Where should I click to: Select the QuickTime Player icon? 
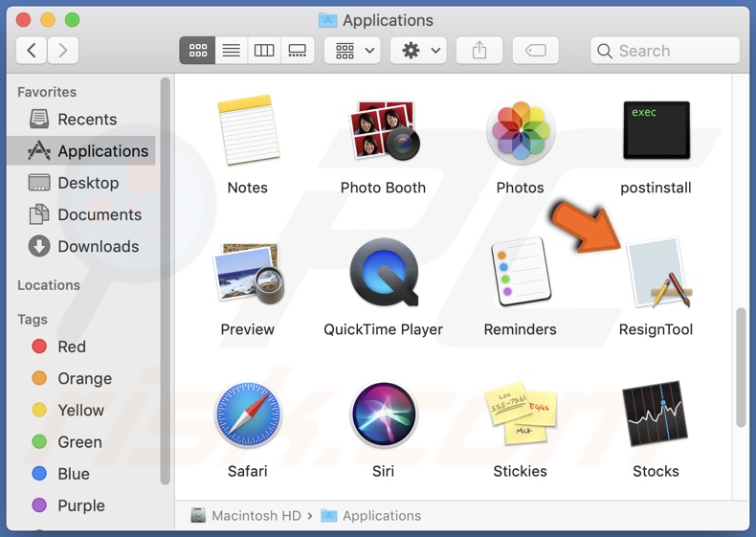(385, 272)
